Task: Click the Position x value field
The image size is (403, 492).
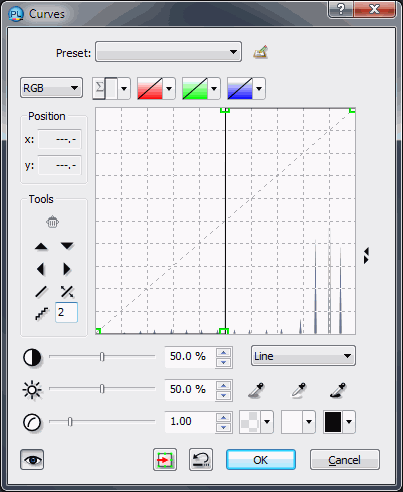Action: (x=59, y=139)
